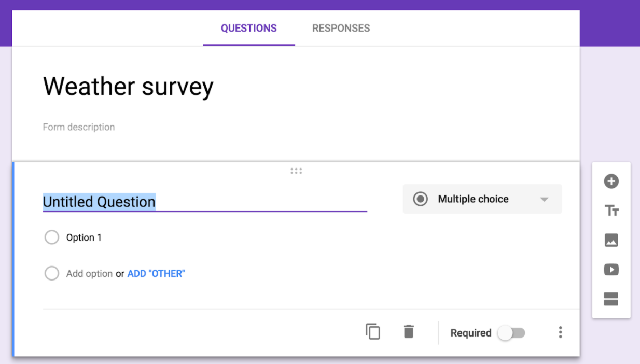Click the ADD "OTHER" link

point(156,274)
